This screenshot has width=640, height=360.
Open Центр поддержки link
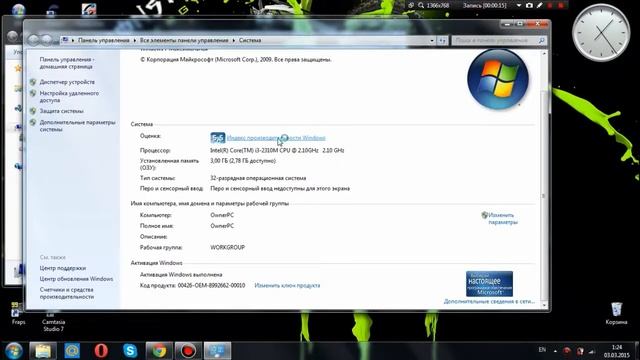click(x=62, y=268)
